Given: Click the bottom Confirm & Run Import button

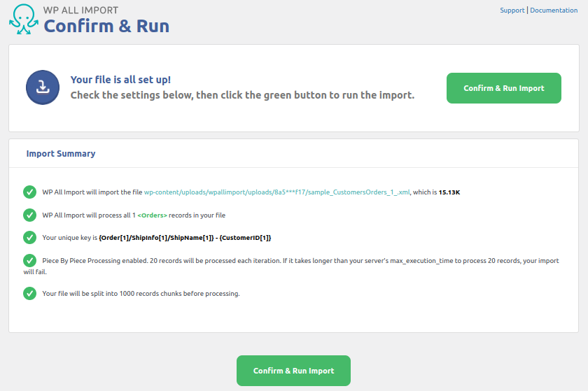Looking at the screenshot, I should [293, 371].
